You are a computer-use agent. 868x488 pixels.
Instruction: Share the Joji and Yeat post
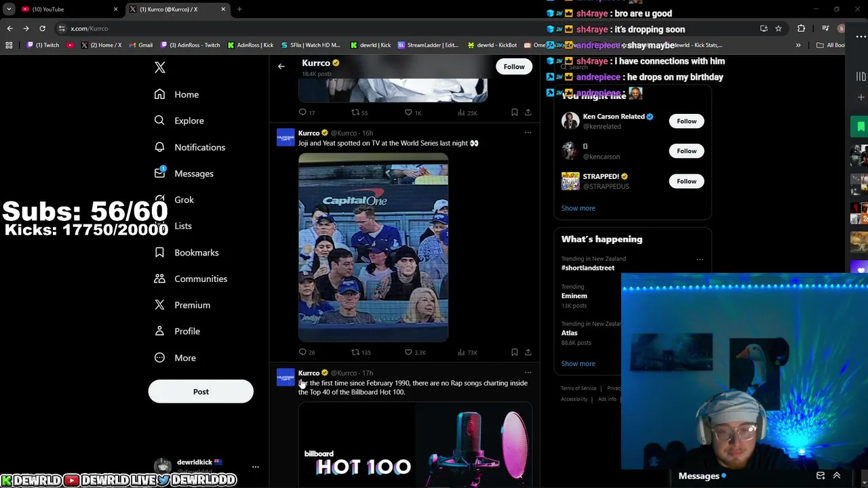click(x=528, y=352)
